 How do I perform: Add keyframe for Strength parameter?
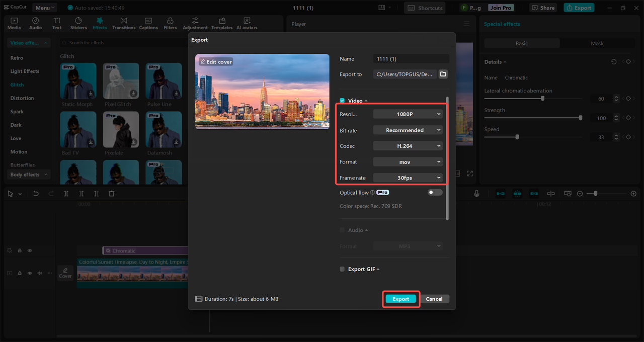(x=628, y=118)
